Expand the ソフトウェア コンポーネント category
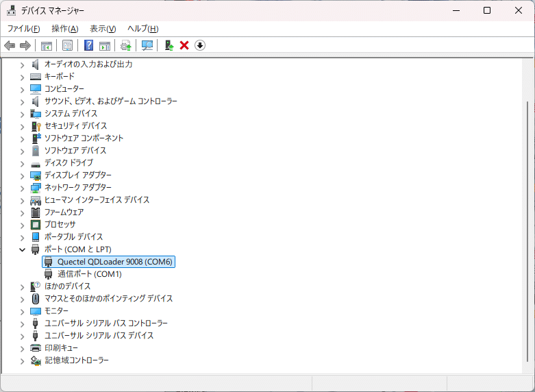The height and width of the screenshot is (392, 535). coord(22,138)
